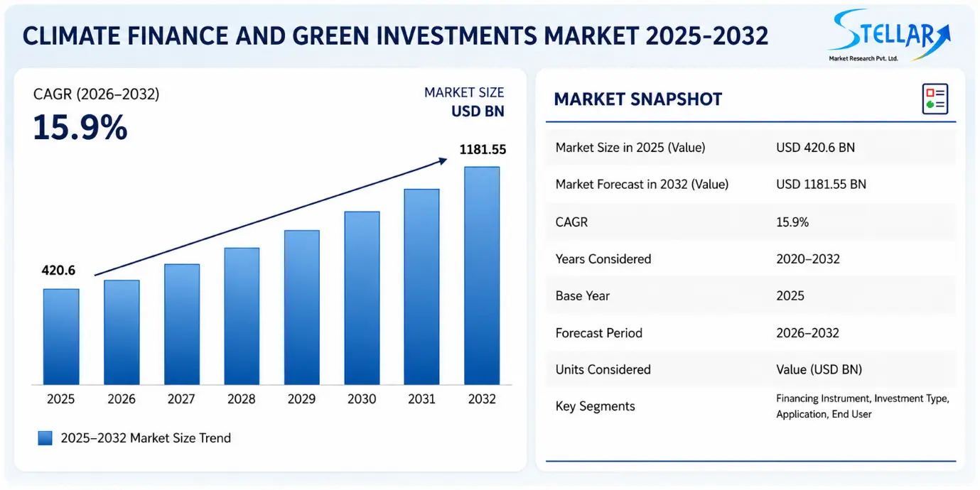Click the 2026 x-axis label
This screenshot has height=490, width=980.
(x=122, y=400)
